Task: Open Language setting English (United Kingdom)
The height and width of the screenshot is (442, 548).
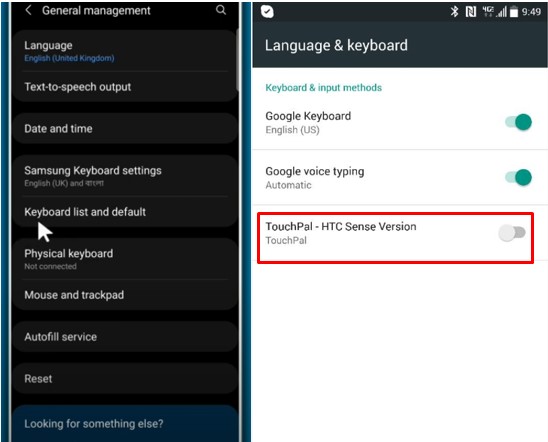Action: (x=125, y=51)
